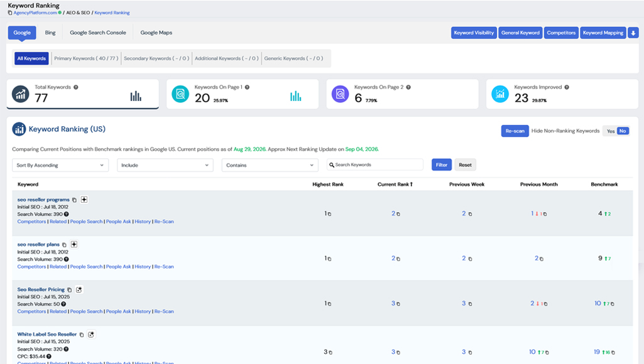Copy the keyword White Label Seo Reseller

point(81,335)
